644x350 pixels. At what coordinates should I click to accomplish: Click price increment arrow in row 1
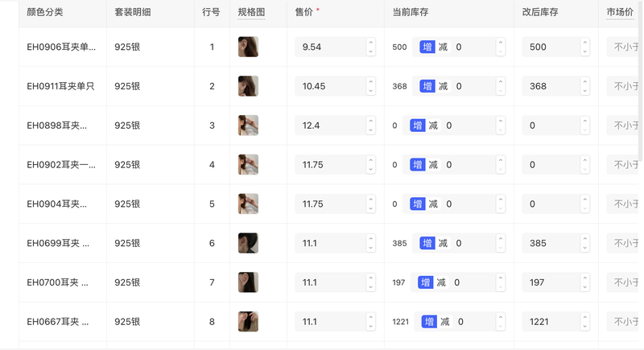pos(370,43)
